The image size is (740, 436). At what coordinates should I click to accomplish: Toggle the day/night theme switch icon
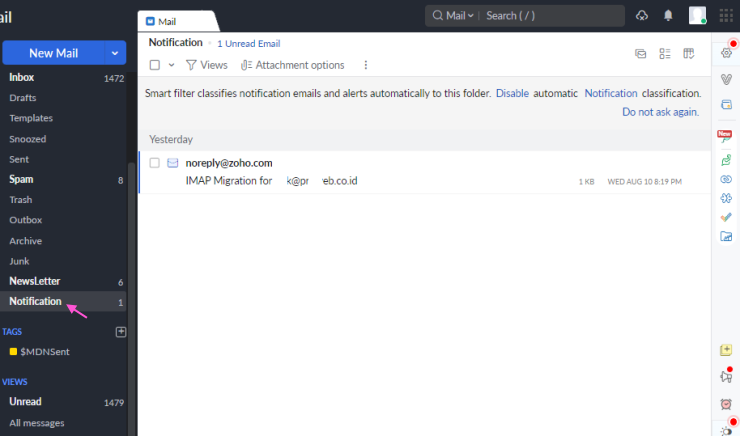click(x=727, y=430)
